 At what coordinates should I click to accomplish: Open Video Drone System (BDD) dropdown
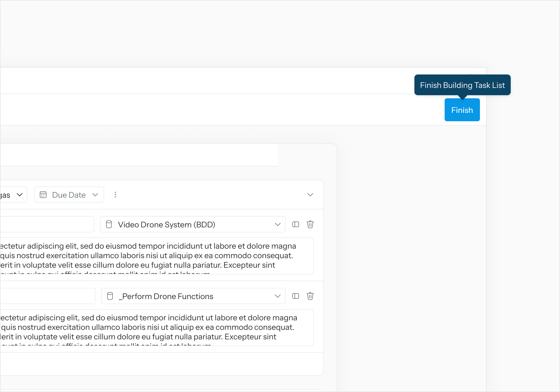tap(193, 225)
